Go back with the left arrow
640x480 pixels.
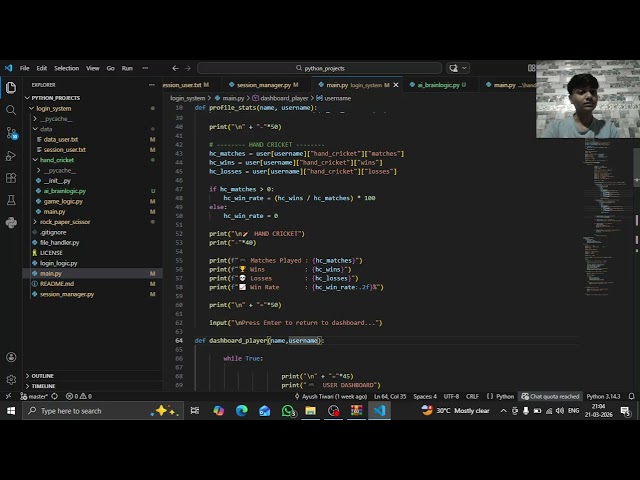pos(175,68)
